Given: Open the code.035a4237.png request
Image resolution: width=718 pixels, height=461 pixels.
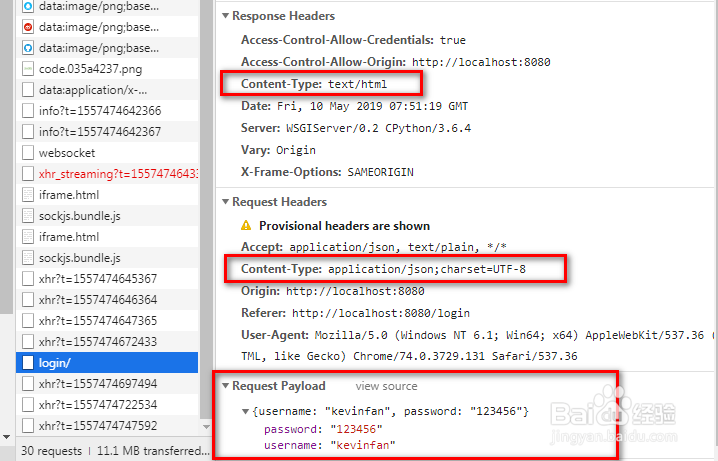Looking at the screenshot, I should pos(107,69).
